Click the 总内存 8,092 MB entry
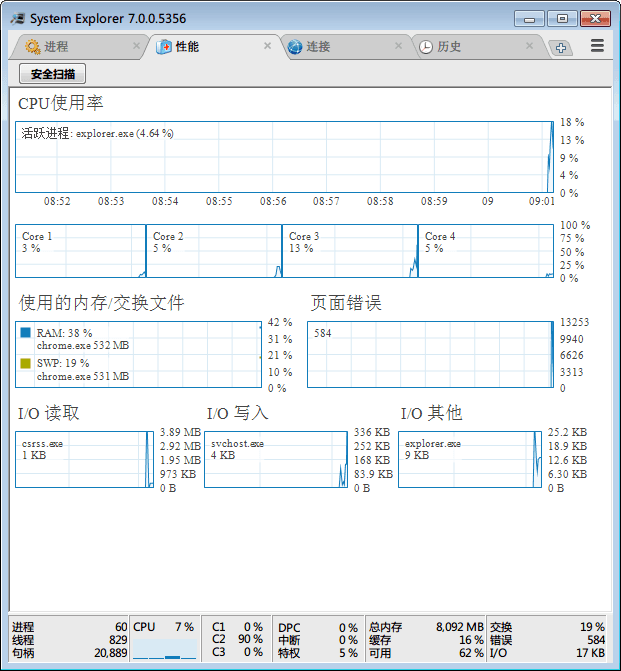 (x=426, y=627)
